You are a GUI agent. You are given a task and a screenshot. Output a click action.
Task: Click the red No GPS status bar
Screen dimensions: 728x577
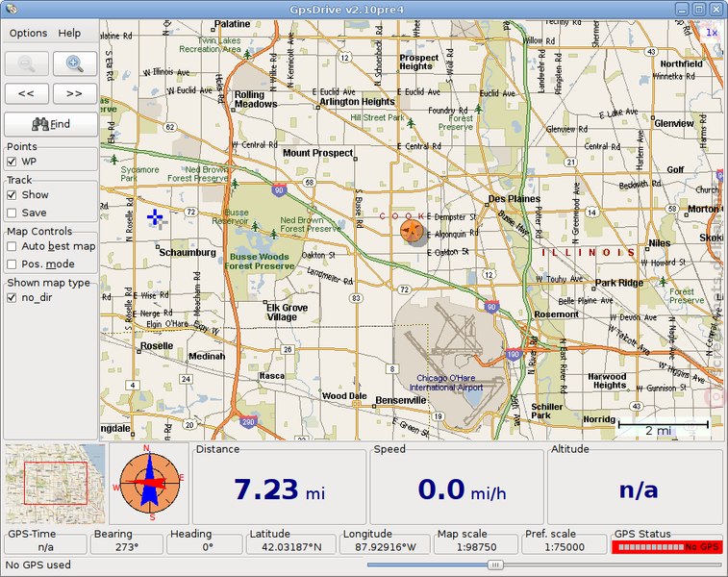667,547
